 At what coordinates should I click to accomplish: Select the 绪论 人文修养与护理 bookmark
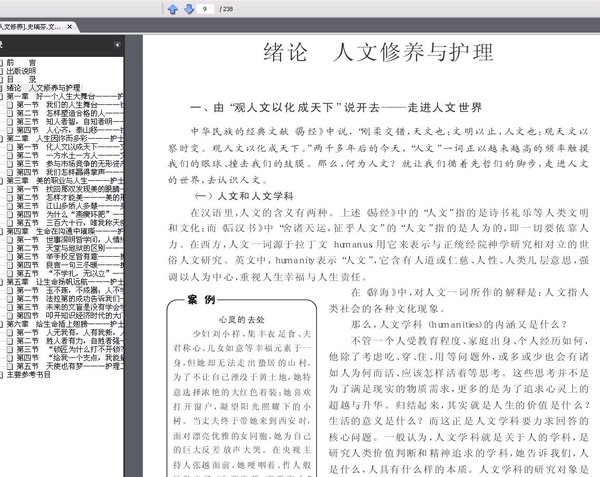point(43,88)
